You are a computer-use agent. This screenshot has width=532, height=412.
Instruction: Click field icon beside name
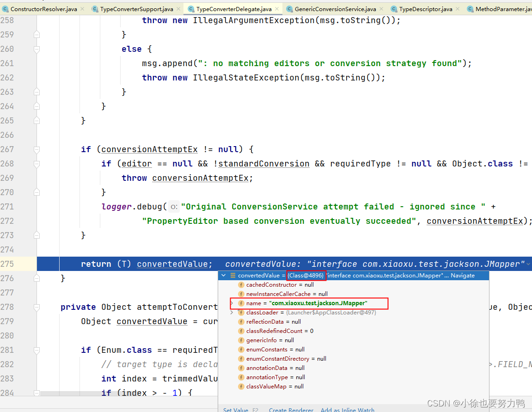[241, 303]
